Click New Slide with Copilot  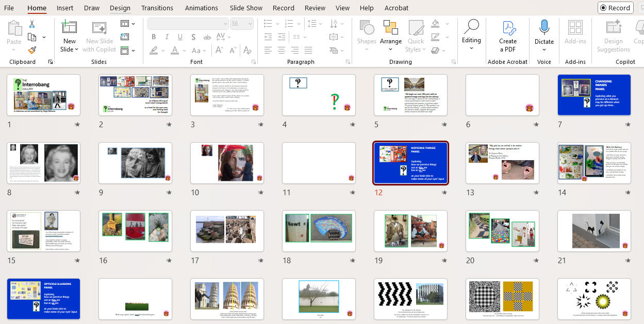(99, 36)
